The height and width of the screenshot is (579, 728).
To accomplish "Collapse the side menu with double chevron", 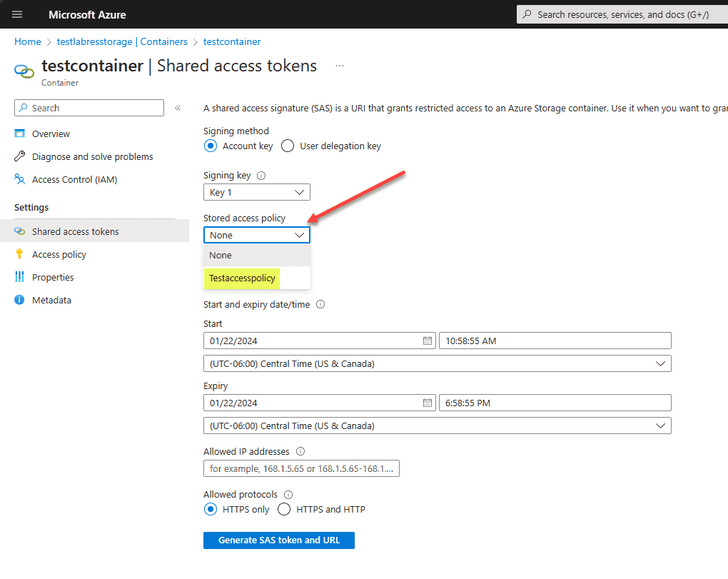I will tap(178, 109).
